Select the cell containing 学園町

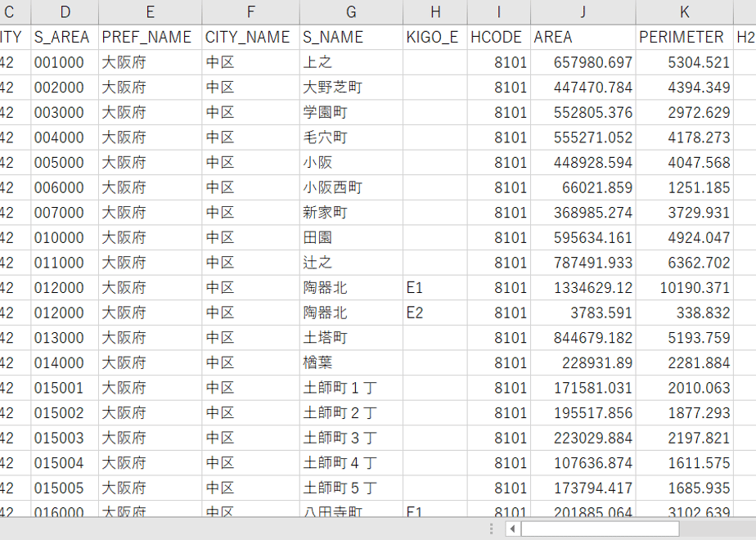point(351,112)
